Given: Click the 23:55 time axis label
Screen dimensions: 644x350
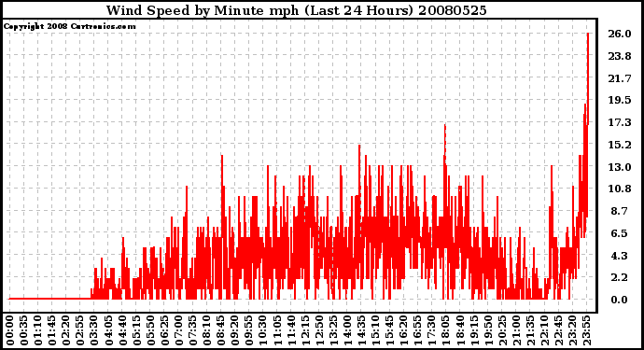Looking at the screenshot, I should [587, 330].
